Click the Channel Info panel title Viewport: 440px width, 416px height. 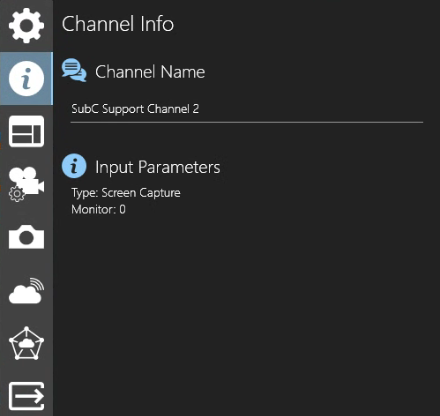pyautogui.click(x=118, y=24)
